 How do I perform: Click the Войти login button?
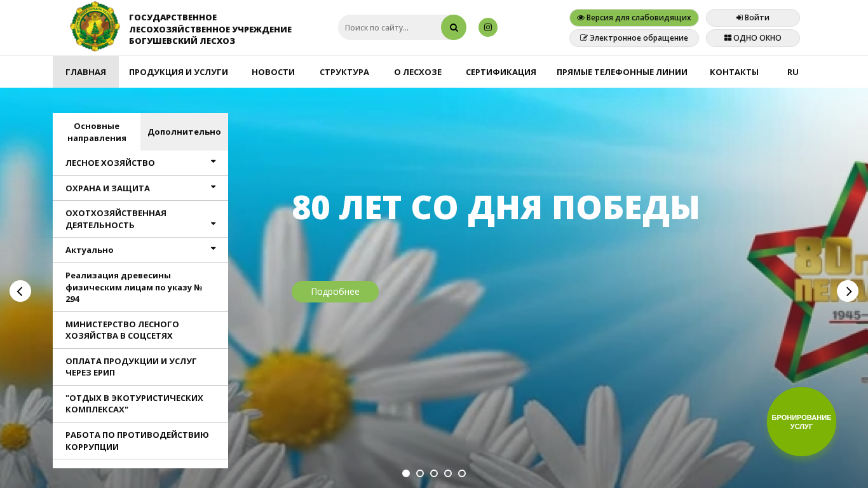(753, 18)
